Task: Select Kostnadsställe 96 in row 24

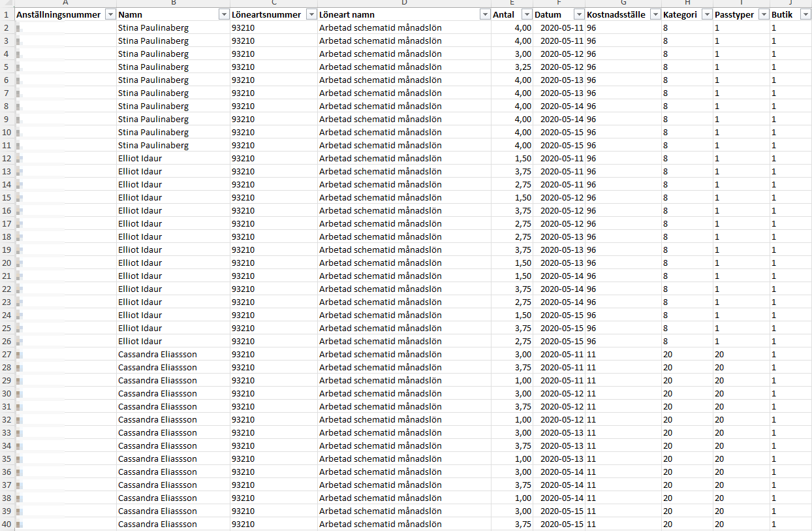Action: click(623, 315)
